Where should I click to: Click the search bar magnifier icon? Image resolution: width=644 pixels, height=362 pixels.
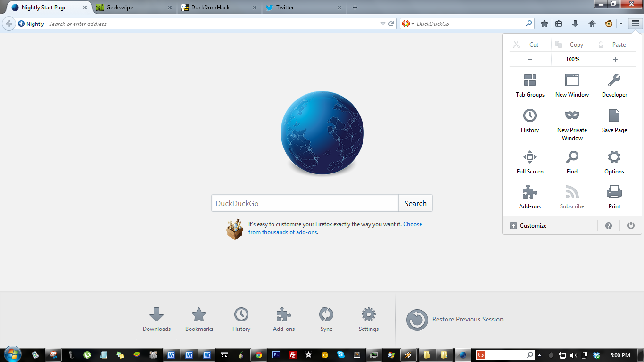529,24
